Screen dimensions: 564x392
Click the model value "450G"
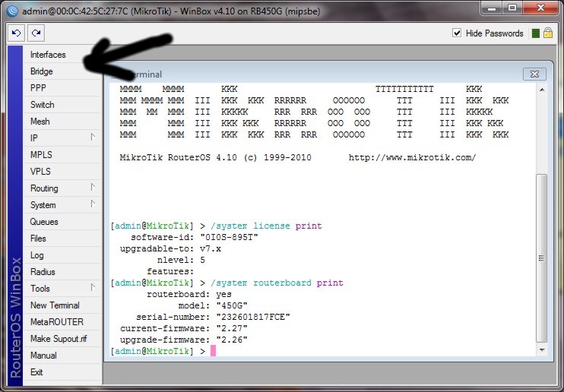pos(232,305)
